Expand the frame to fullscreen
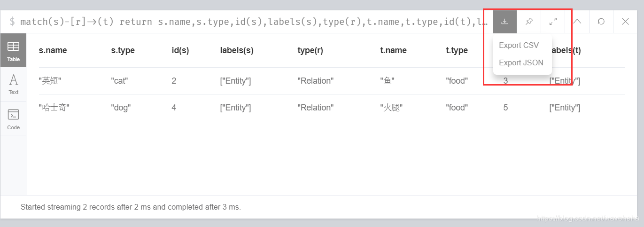The width and height of the screenshot is (644, 227). (x=553, y=22)
